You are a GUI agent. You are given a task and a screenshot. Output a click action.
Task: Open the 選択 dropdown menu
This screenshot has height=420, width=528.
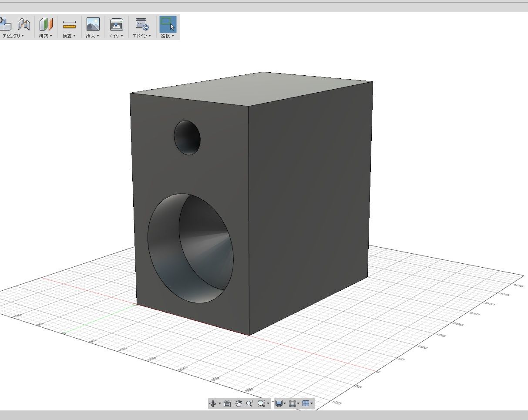pyautogui.click(x=168, y=36)
